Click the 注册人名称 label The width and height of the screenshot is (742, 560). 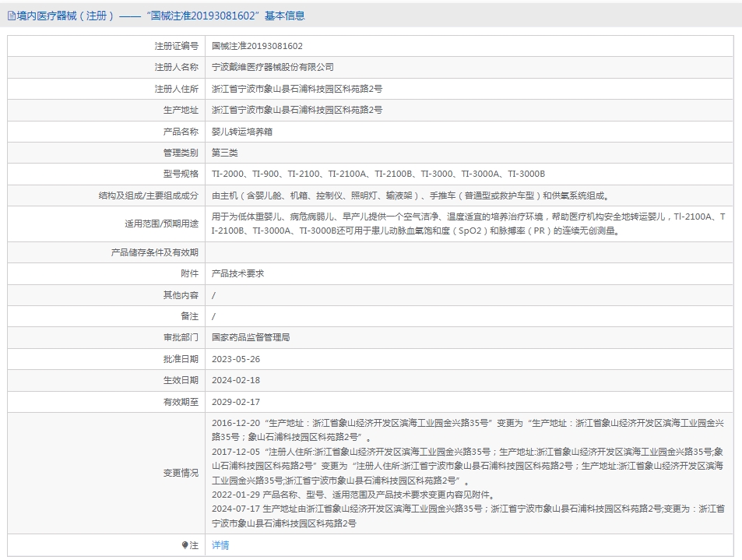pyautogui.click(x=177, y=67)
